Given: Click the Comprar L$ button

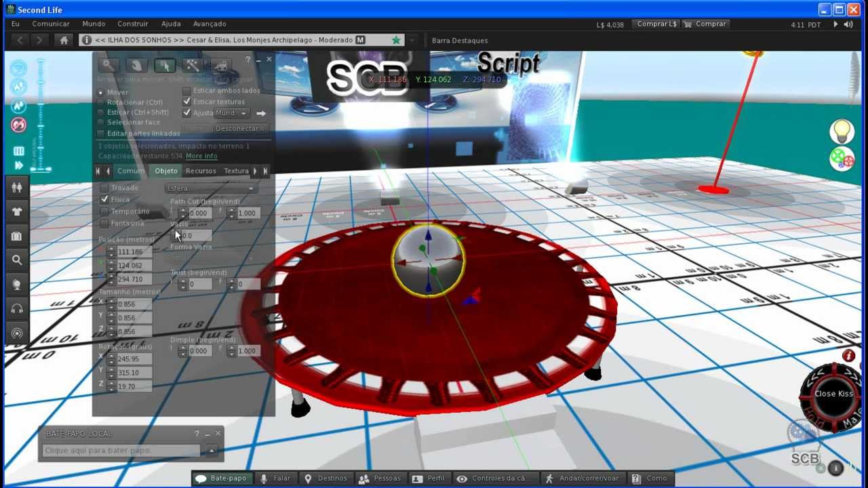Looking at the screenshot, I should coord(656,24).
